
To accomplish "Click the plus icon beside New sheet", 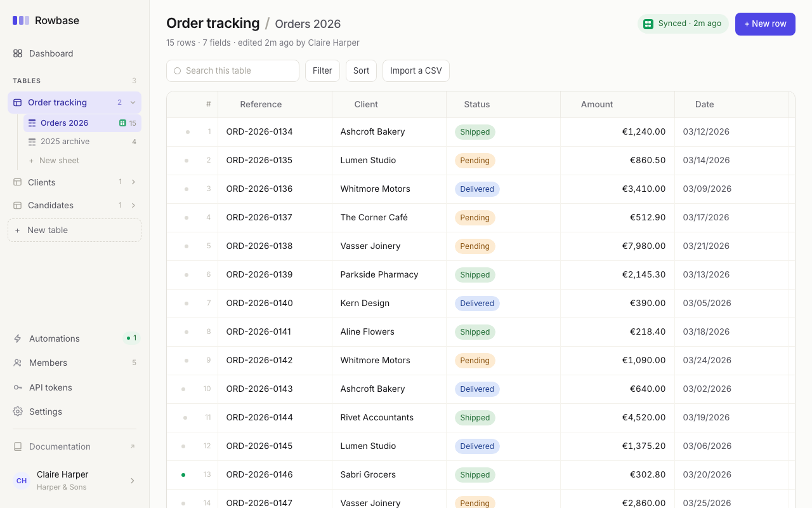I will (x=31, y=161).
